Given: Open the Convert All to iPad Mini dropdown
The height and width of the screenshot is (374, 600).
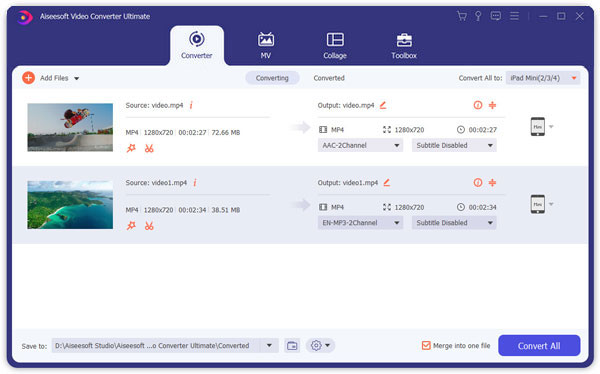Looking at the screenshot, I should (543, 78).
